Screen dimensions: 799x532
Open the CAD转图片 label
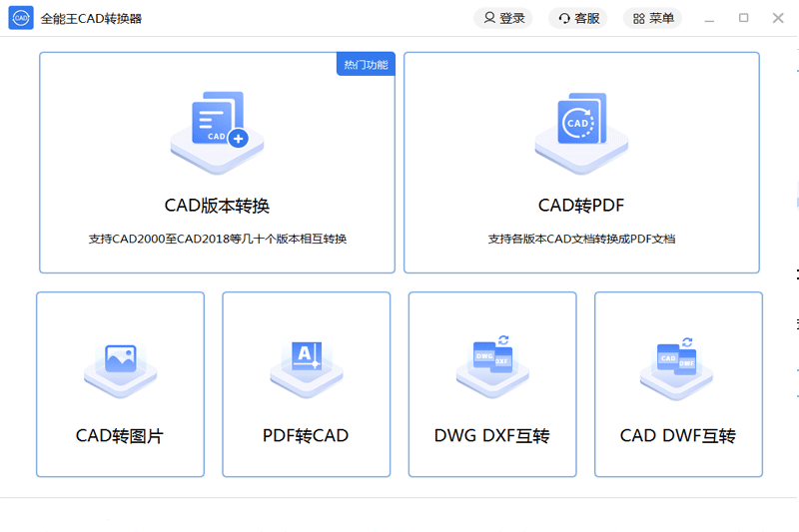tap(120, 436)
